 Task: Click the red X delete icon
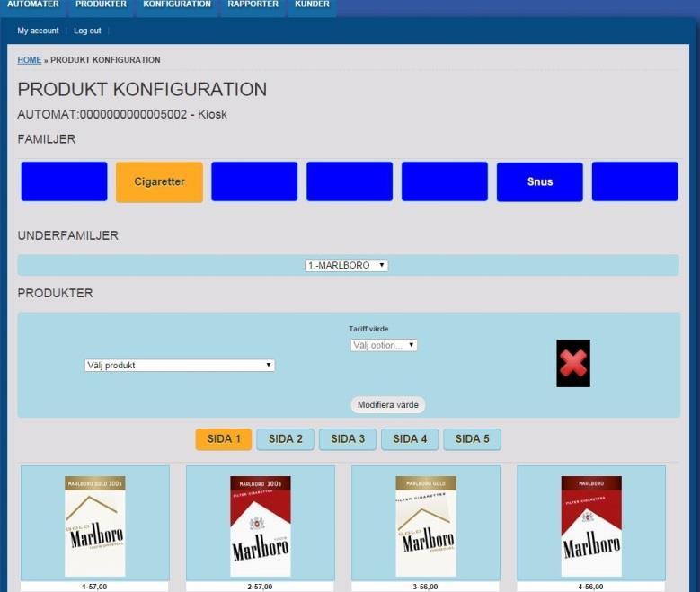click(573, 363)
